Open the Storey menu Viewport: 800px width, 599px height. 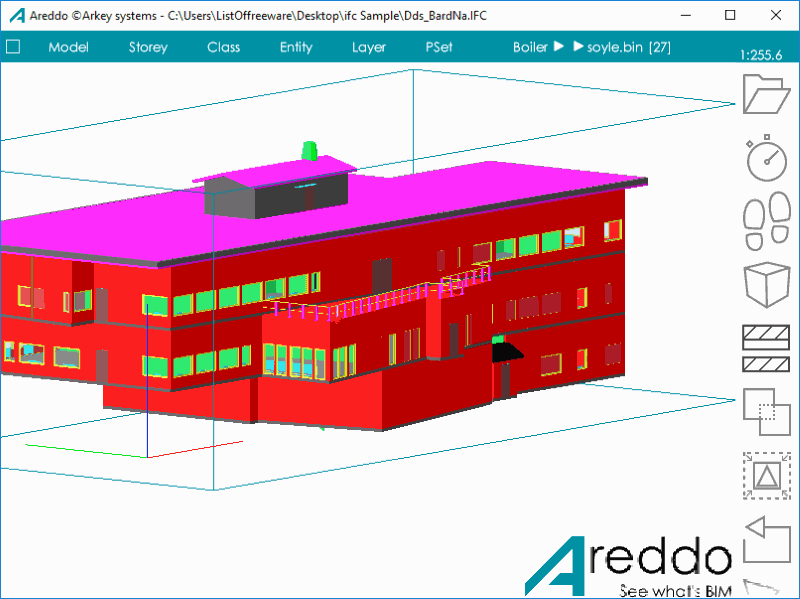pos(148,47)
